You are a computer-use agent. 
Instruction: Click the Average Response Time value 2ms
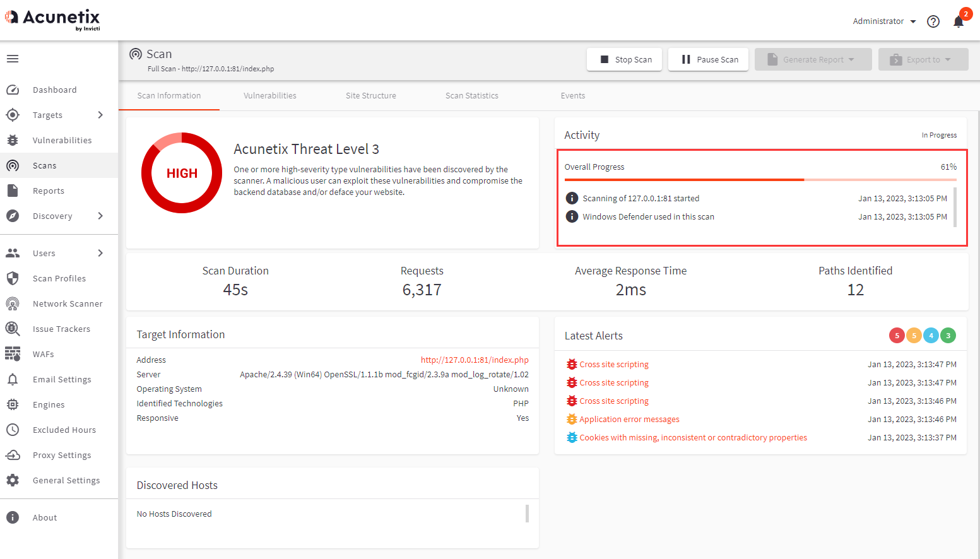631,290
